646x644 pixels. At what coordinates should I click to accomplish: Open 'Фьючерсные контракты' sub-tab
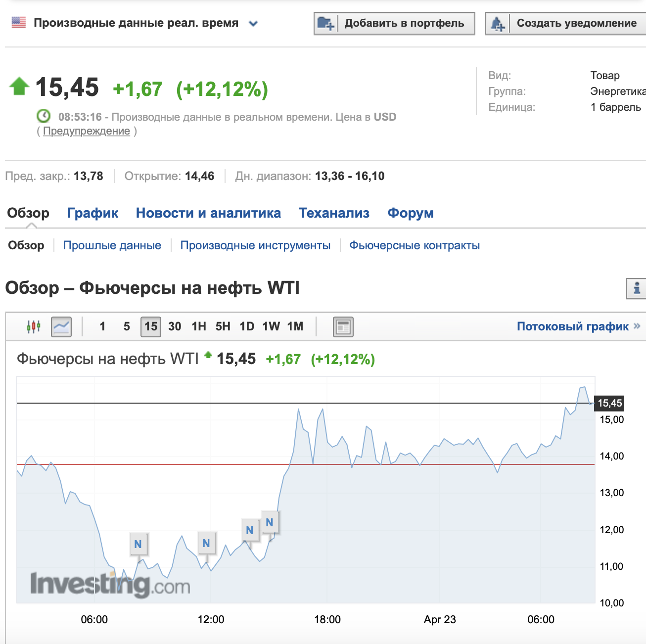[415, 245]
